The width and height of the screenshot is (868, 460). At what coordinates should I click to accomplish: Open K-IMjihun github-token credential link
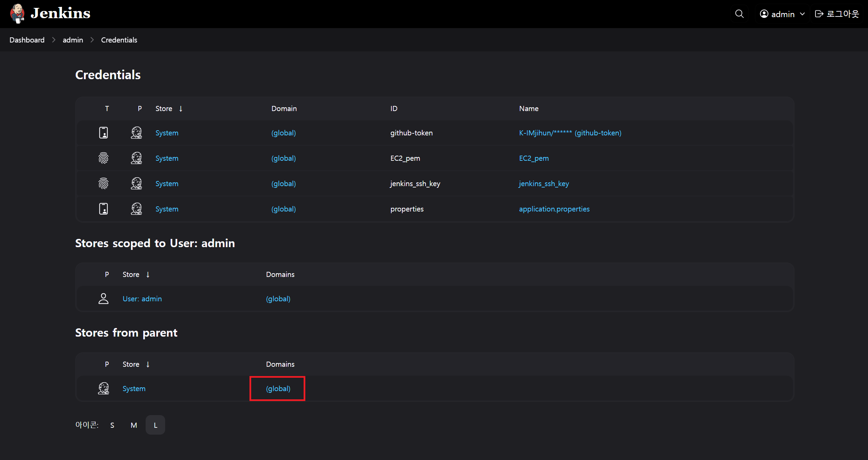(x=570, y=133)
